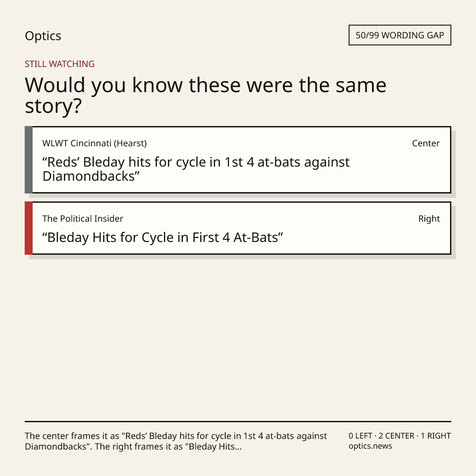Open the Bleday Hits for Cycle headline
Image resolution: width=476 pixels, height=476 pixels.
click(162, 238)
